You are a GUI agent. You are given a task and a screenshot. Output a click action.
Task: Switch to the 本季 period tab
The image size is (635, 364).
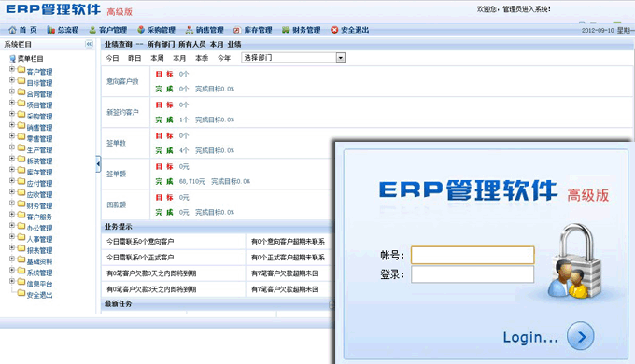tap(202, 58)
